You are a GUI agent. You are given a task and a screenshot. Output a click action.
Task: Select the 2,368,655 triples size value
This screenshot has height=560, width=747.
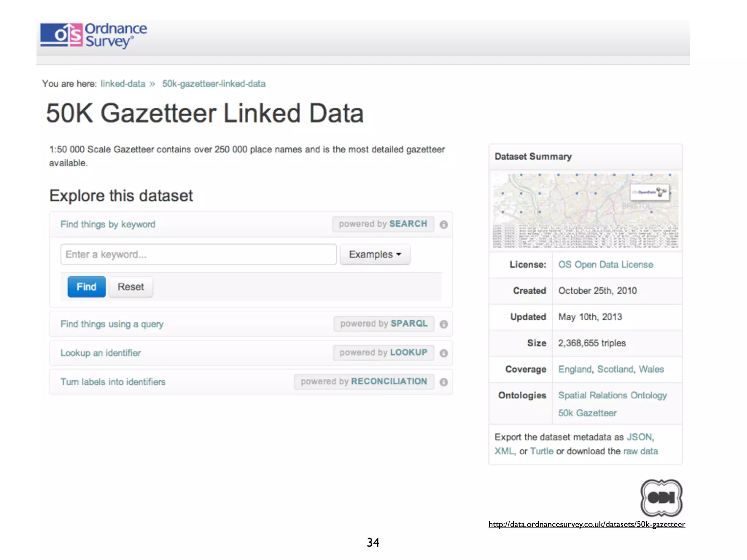click(x=592, y=343)
